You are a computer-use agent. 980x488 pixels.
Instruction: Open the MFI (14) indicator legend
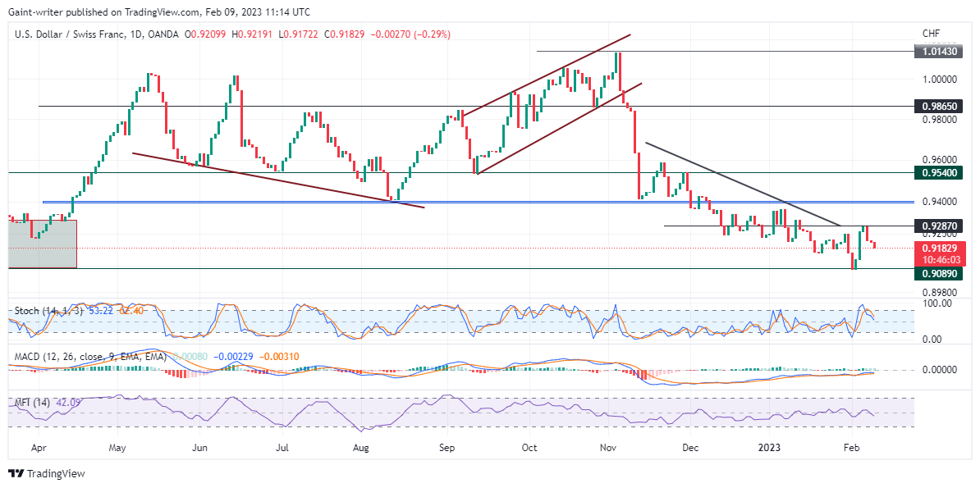(30, 403)
